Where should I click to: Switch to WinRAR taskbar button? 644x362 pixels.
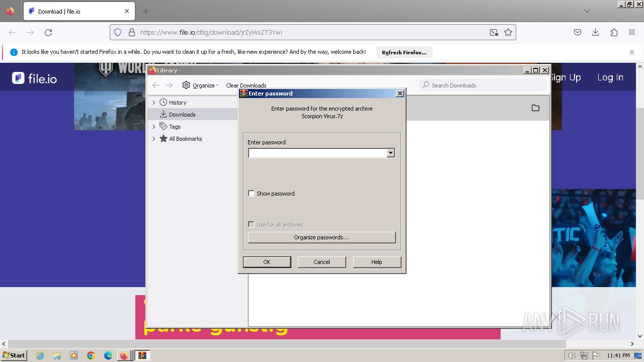click(x=142, y=355)
